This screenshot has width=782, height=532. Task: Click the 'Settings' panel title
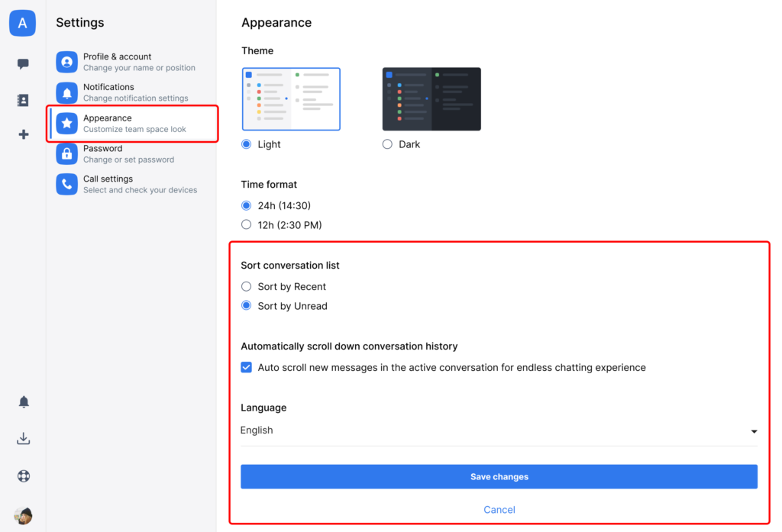point(79,22)
